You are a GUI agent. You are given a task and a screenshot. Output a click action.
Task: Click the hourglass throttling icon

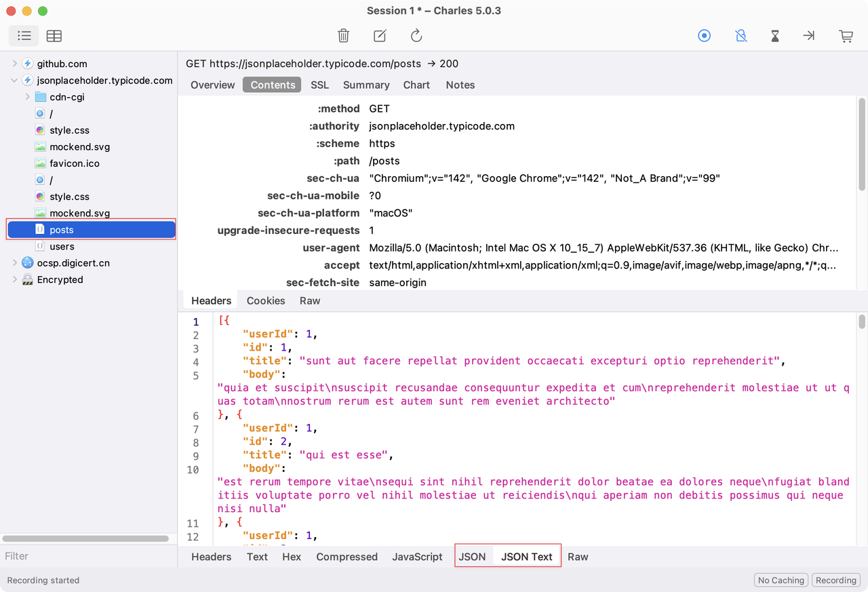tap(775, 36)
